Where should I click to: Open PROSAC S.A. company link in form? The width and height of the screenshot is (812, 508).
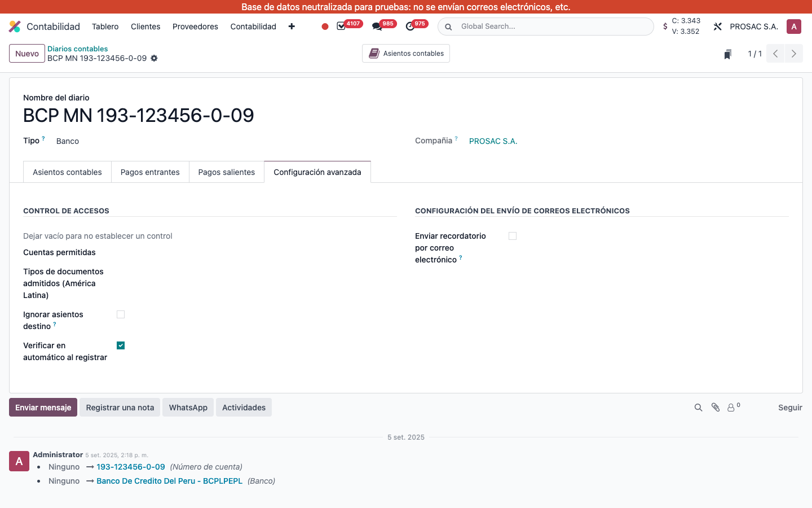tap(493, 141)
